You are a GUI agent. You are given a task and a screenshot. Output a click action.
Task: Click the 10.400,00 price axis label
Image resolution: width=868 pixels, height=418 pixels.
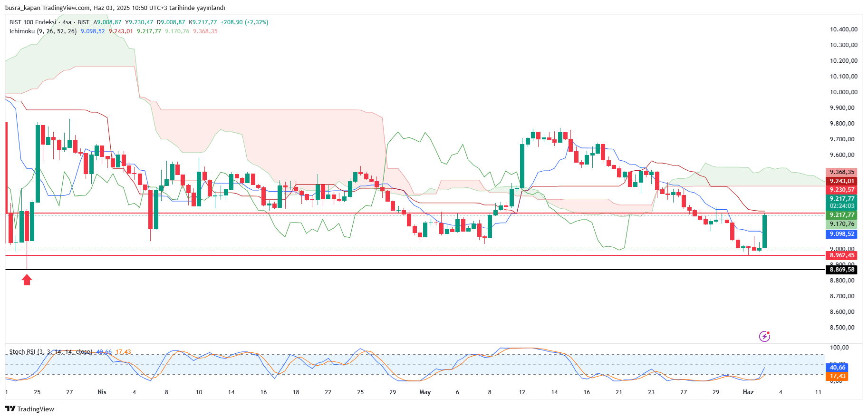(x=844, y=29)
